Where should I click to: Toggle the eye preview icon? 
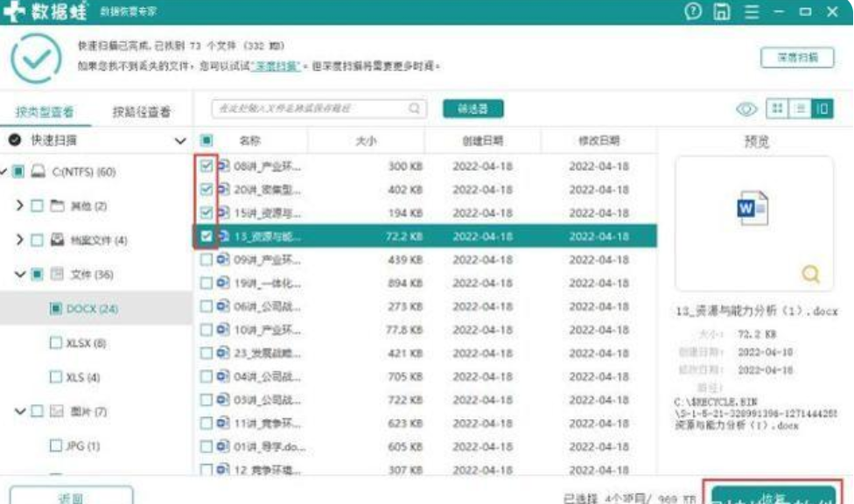pyautogui.click(x=746, y=108)
